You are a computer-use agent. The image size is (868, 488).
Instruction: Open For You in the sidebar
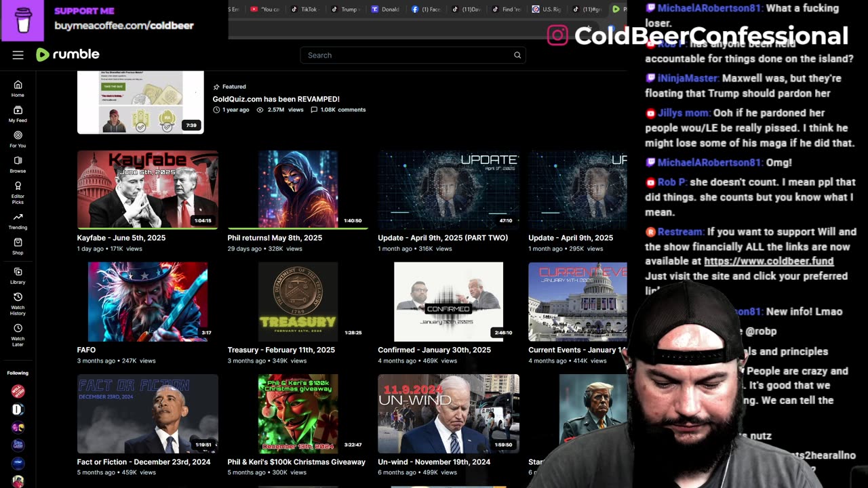click(18, 139)
